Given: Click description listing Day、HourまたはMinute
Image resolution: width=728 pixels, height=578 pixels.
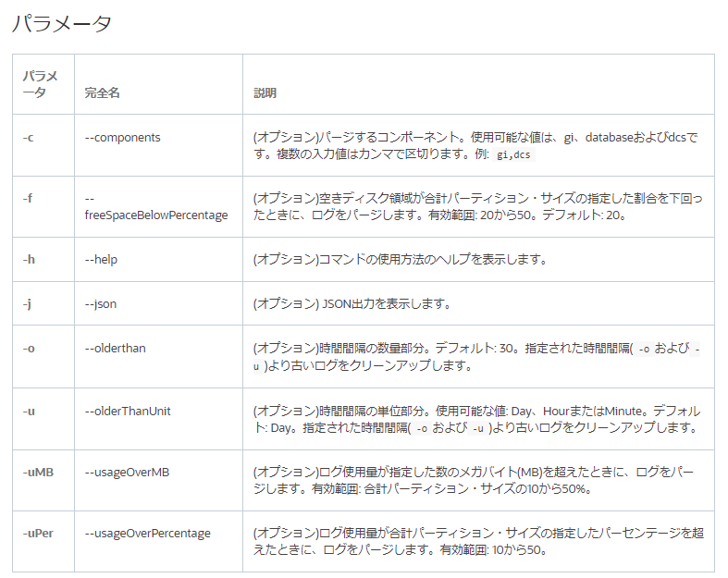Looking at the screenshot, I should click(x=476, y=419).
